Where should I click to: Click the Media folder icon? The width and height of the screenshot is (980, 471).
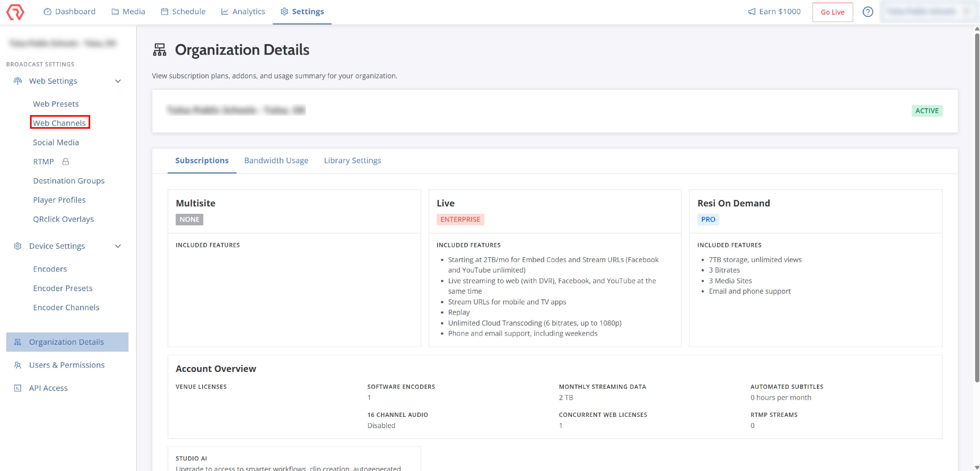pos(115,12)
